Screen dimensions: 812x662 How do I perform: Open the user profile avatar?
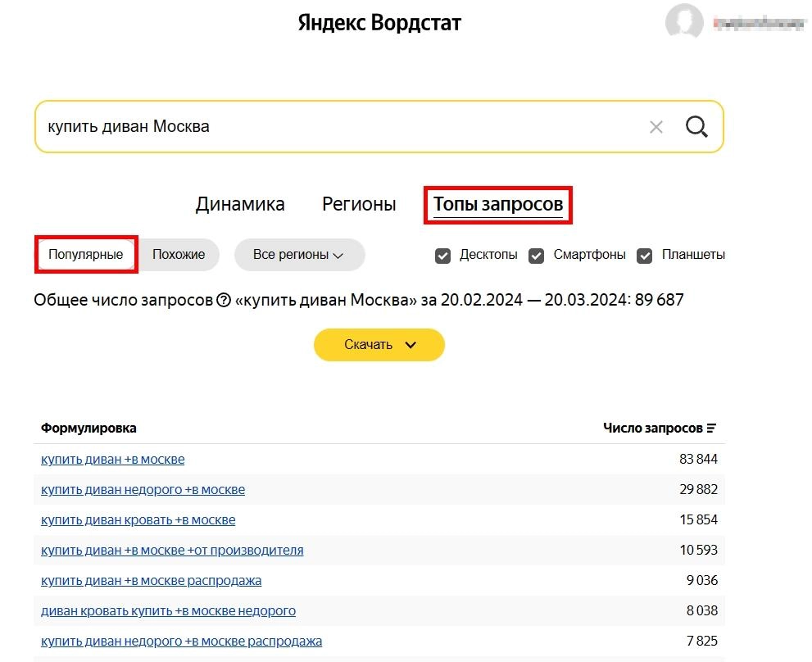(x=684, y=22)
